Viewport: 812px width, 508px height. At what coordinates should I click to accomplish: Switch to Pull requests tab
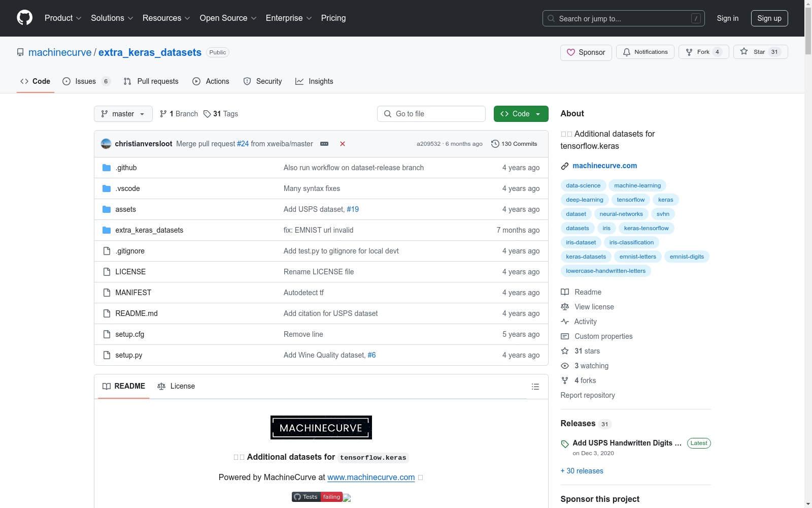pos(151,81)
